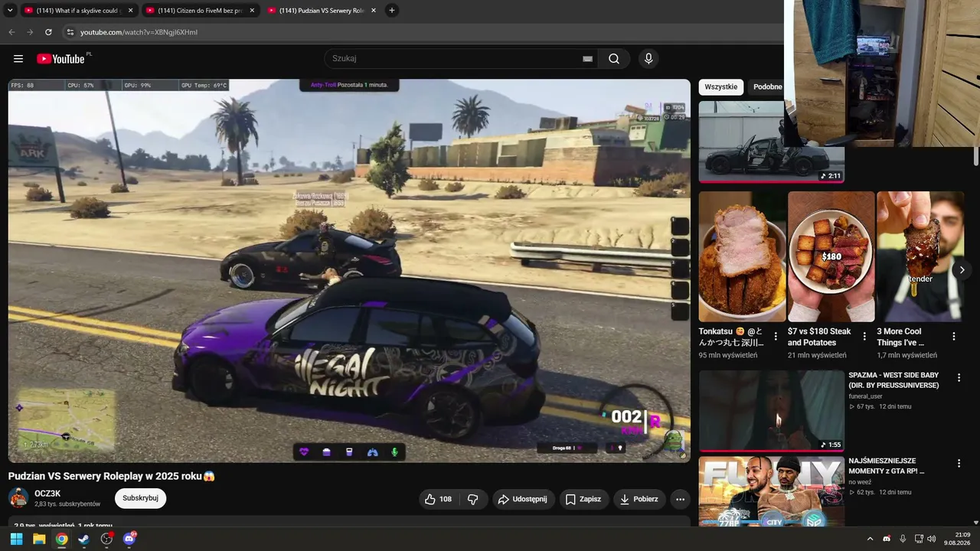Reload the page in Chrome
This screenshot has width=980, height=551.
48,32
